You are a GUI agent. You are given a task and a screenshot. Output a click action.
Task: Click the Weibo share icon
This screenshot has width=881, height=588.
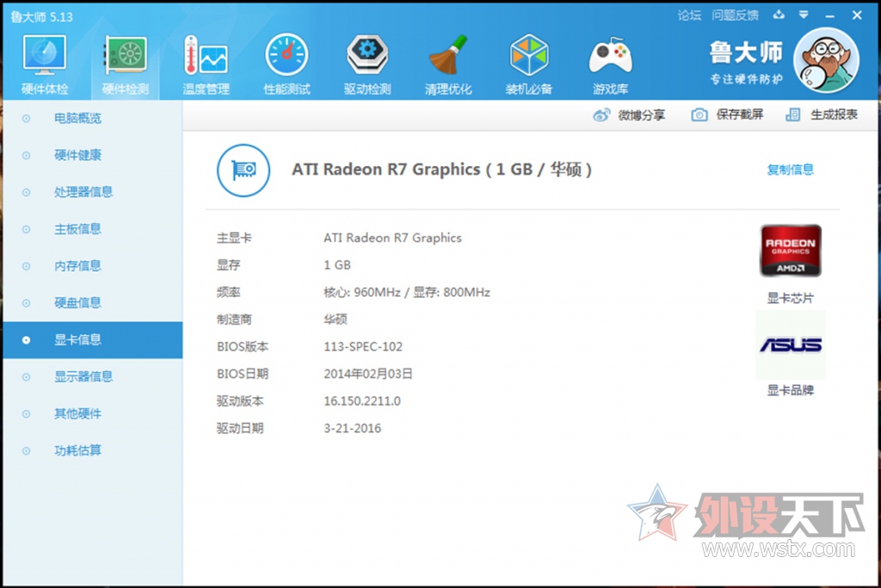click(601, 115)
